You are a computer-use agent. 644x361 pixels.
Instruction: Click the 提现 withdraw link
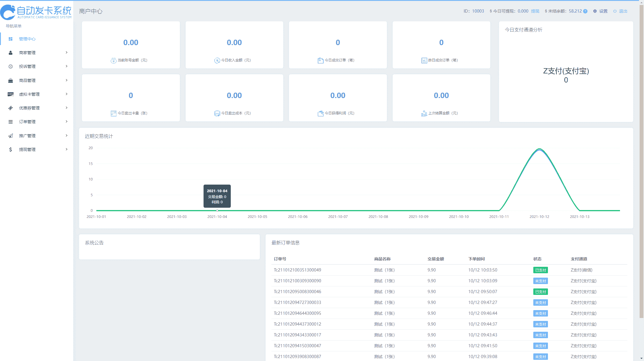tap(535, 11)
